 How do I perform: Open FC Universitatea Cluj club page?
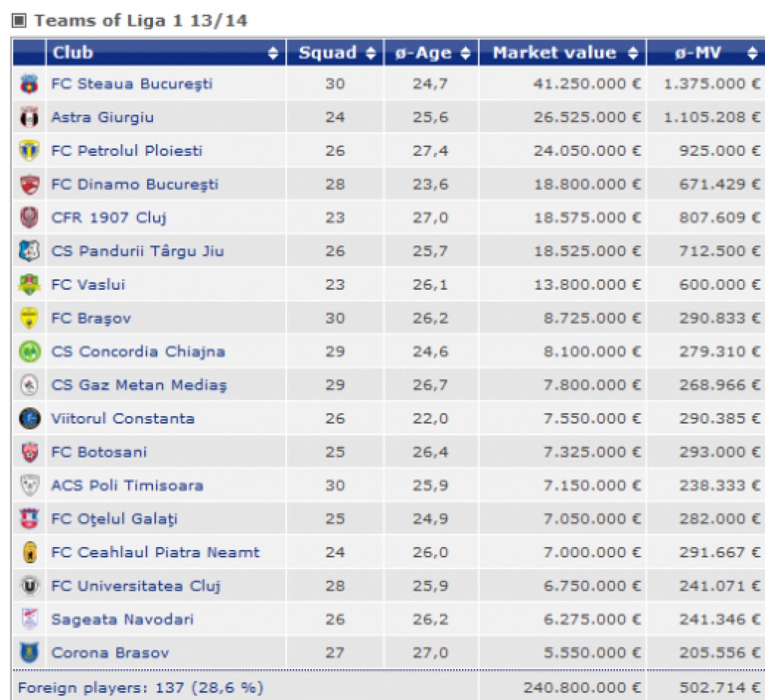tap(136, 585)
